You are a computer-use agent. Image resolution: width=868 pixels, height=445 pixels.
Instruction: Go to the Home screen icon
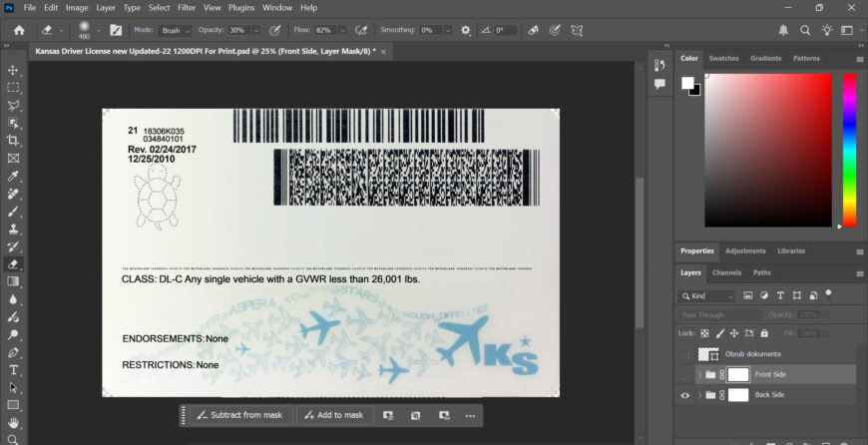tap(19, 31)
